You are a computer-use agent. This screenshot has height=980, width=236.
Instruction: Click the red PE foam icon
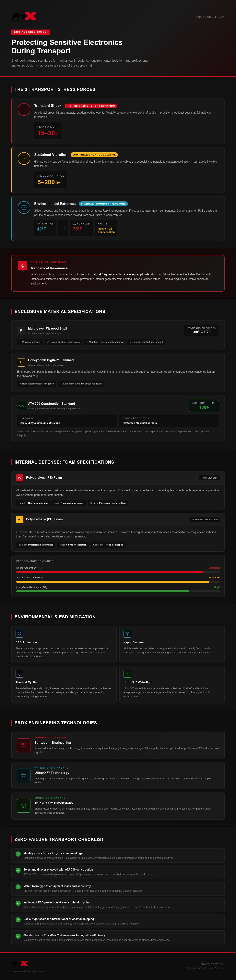(x=20, y=477)
